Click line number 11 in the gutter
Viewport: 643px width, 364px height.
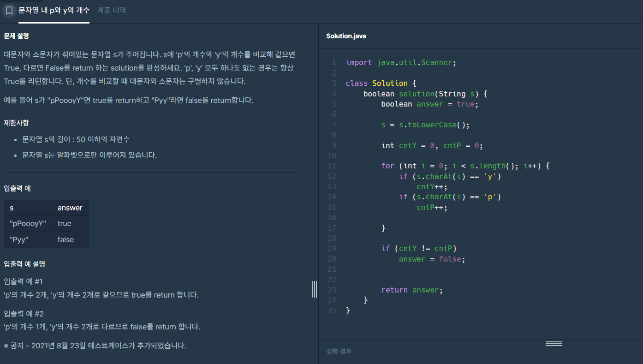[332, 166]
